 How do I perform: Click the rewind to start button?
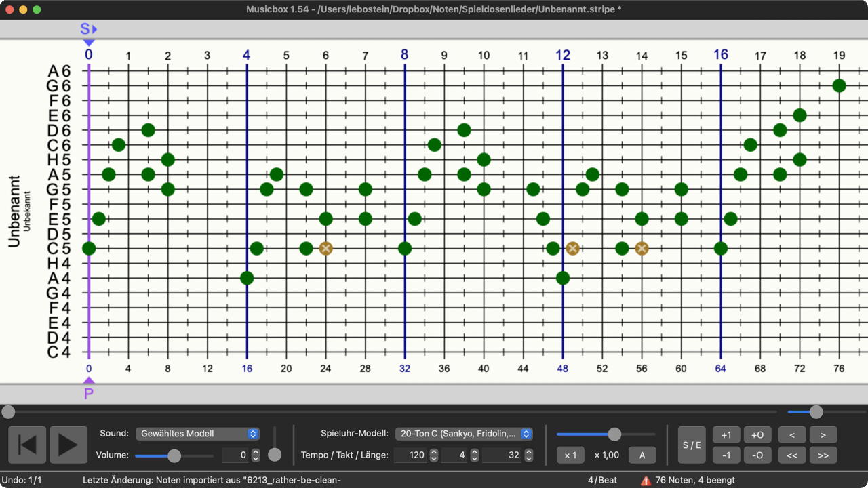(x=27, y=445)
